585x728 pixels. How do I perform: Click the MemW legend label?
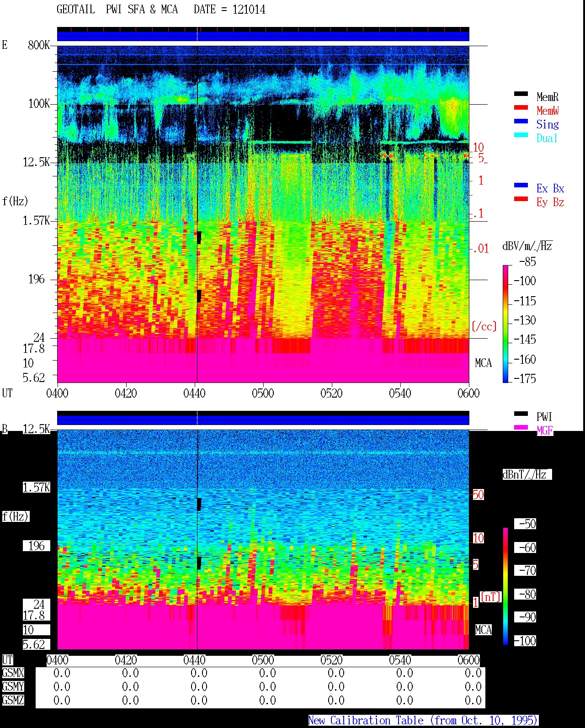click(x=548, y=111)
